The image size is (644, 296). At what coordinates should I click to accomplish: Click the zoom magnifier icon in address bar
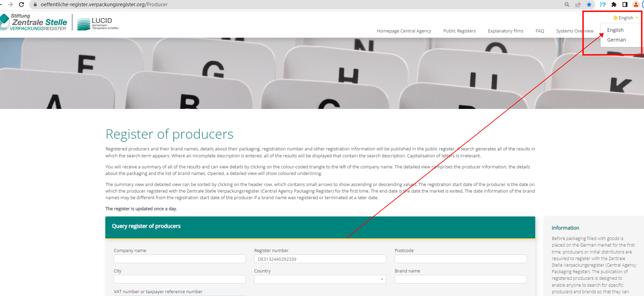567,4
